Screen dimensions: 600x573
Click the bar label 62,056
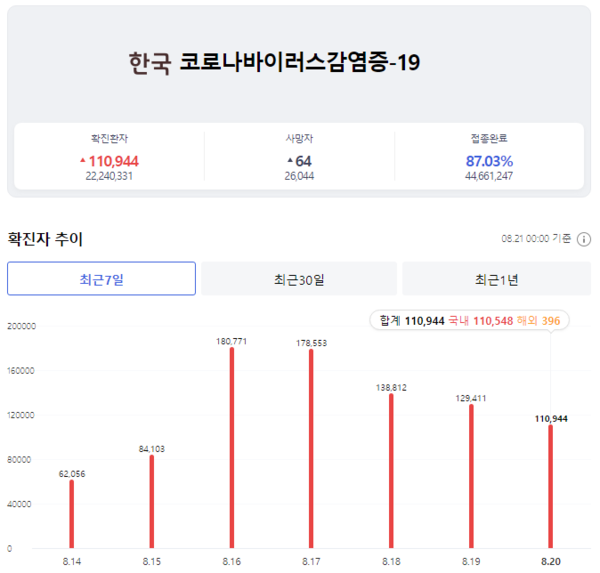coord(72,474)
